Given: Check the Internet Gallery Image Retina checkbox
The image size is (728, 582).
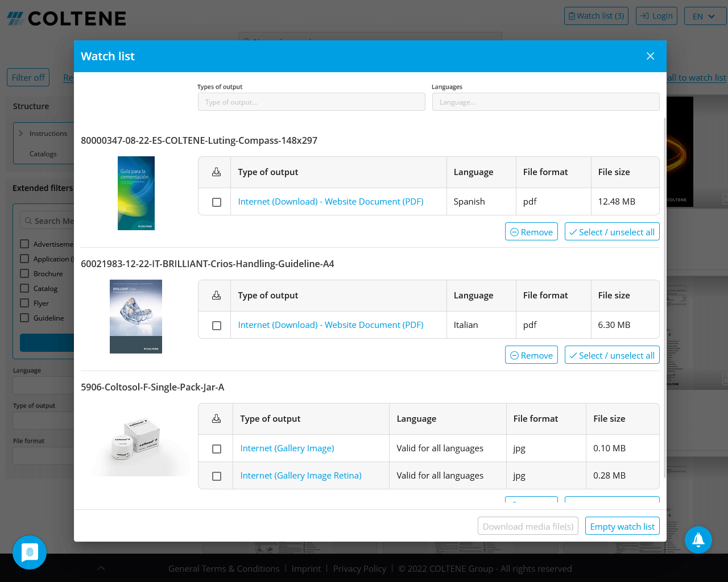Looking at the screenshot, I should point(217,476).
